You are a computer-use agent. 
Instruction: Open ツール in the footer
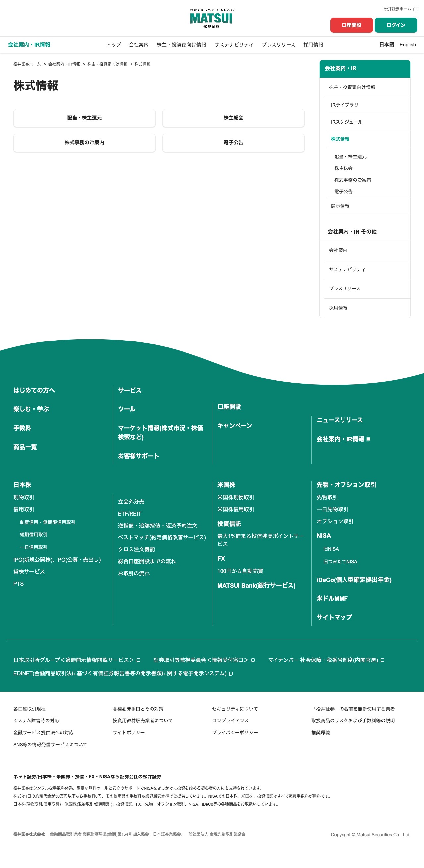pos(127,409)
